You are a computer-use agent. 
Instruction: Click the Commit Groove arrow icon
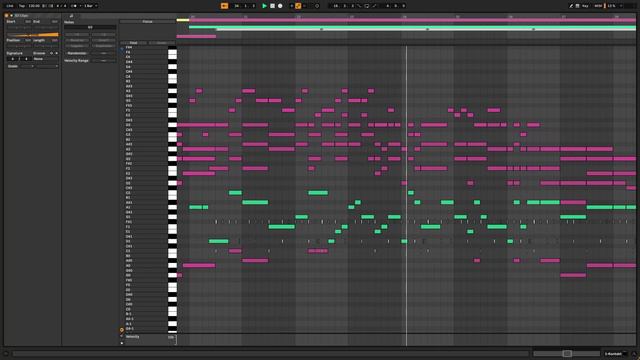(56, 53)
